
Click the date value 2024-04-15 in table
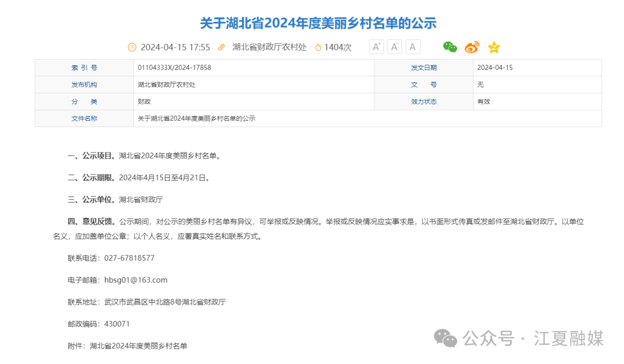495,68
